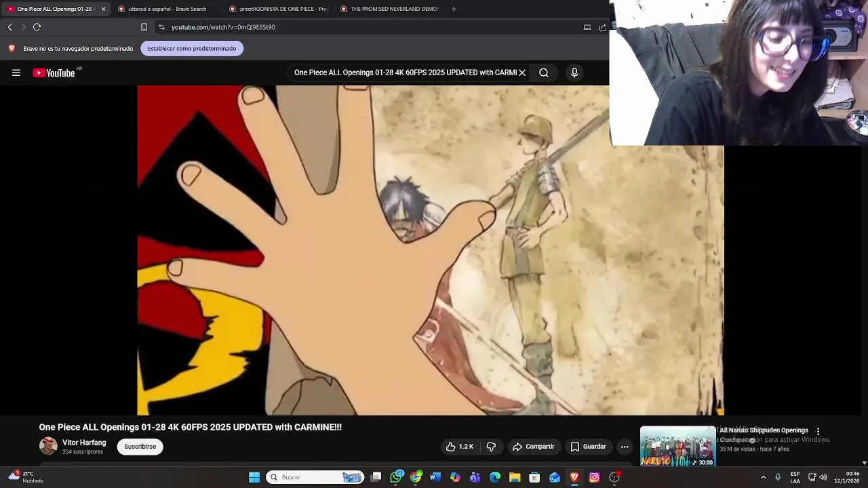
Task: Dislike the video with thumbs down
Action: pyautogui.click(x=492, y=447)
